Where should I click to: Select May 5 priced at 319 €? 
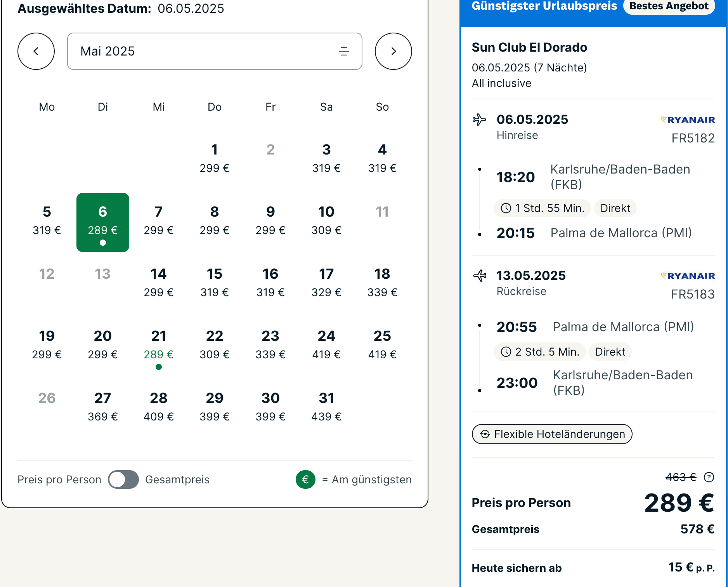click(47, 221)
